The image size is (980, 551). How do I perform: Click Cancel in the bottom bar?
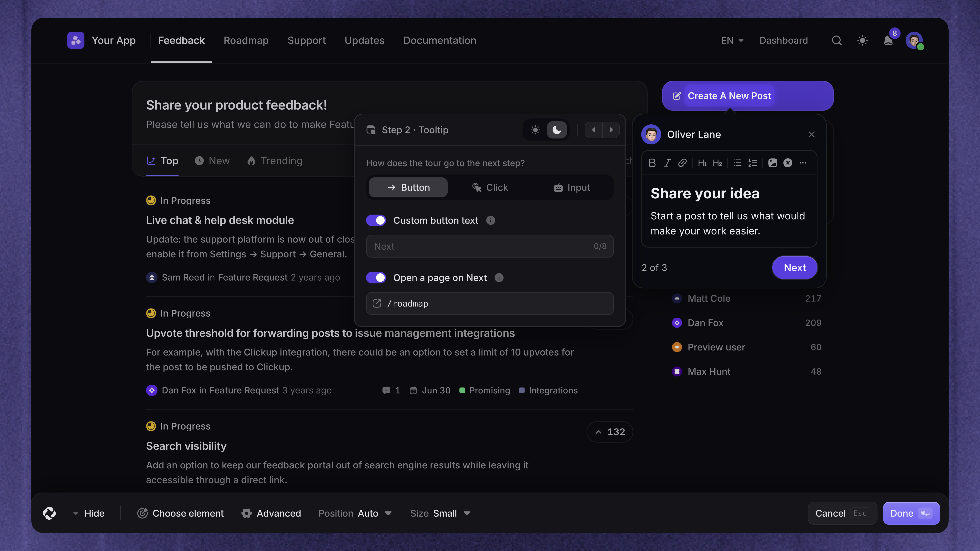(x=842, y=513)
